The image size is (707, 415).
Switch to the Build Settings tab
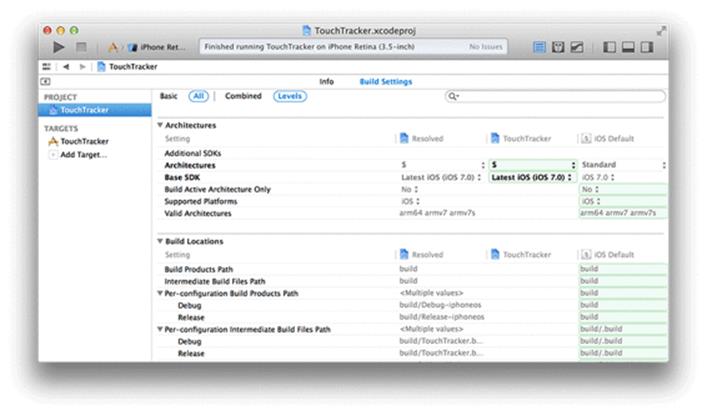click(x=386, y=82)
